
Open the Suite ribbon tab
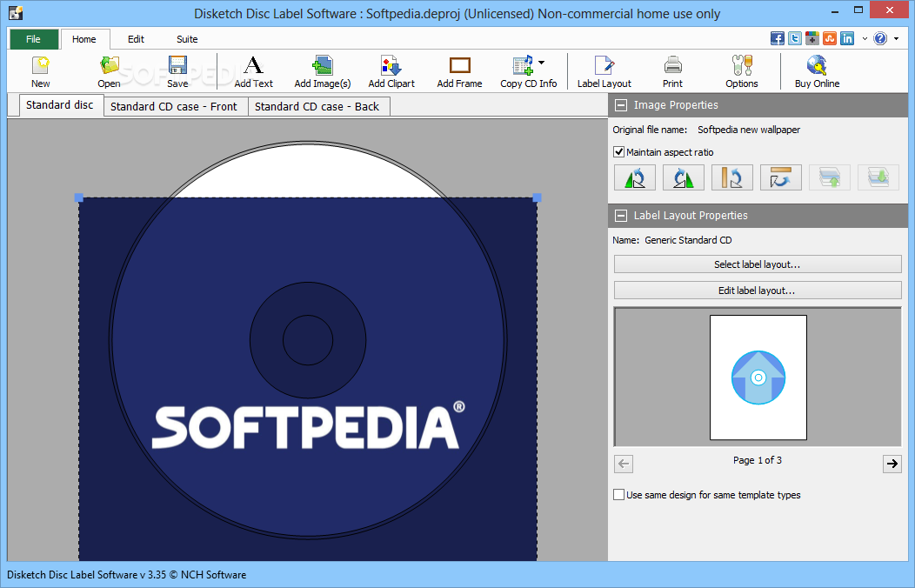pyautogui.click(x=187, y=39)
